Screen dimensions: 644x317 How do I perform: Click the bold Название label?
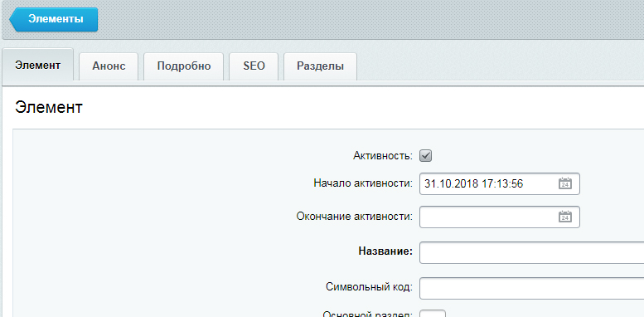385,251
